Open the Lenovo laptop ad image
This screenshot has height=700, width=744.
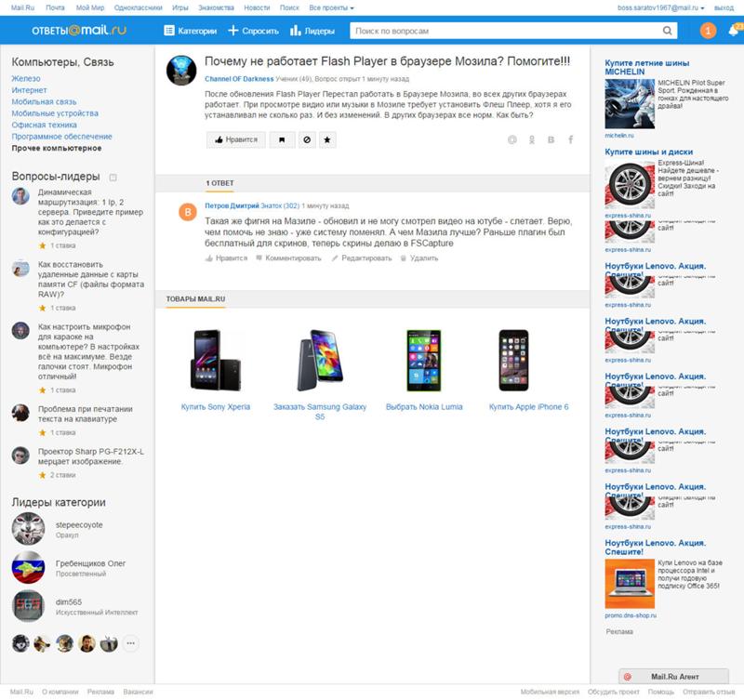tap(630, 584)
